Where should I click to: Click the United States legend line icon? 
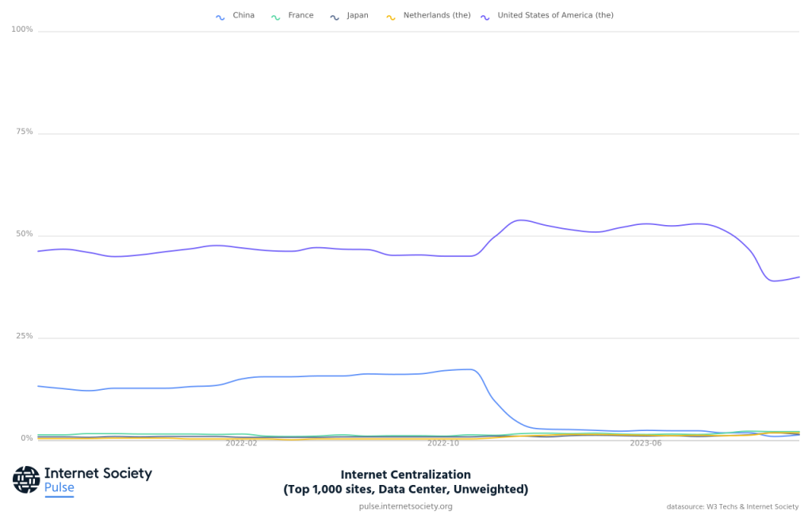coord(485,17)
